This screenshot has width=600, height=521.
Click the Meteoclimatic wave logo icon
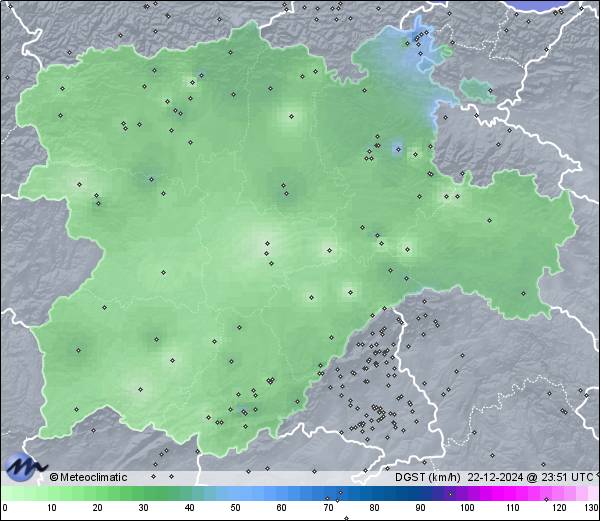(25, 467)
